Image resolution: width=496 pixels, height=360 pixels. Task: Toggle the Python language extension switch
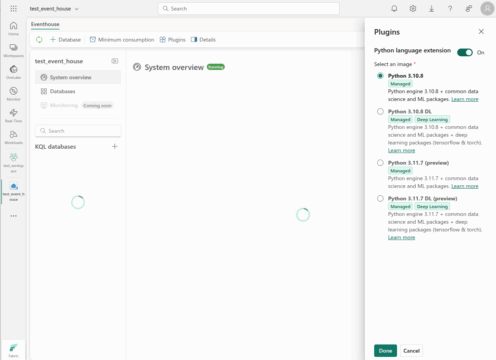coord(465,52)
